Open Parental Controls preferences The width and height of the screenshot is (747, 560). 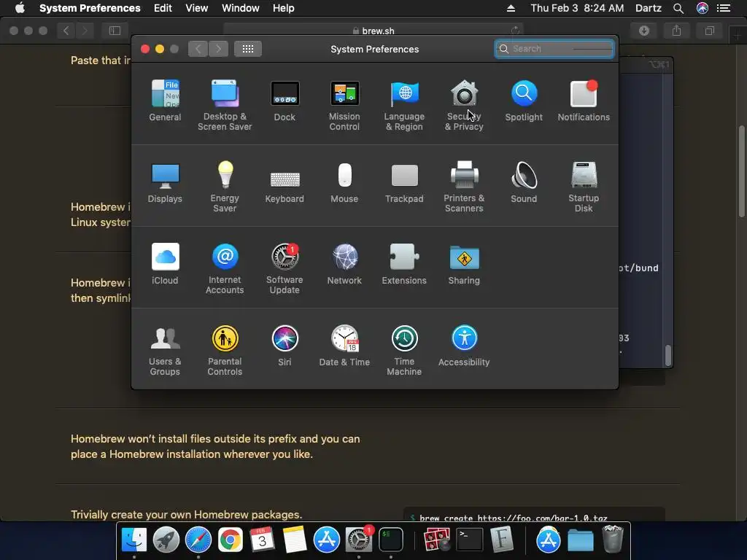(225, 351)
